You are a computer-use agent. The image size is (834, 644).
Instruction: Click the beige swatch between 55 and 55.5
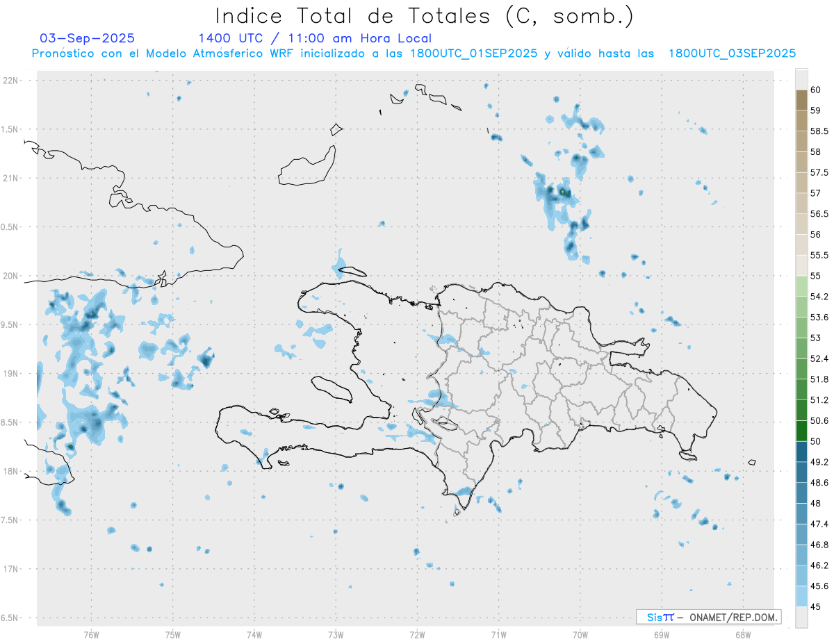click(x=801, y=265)
